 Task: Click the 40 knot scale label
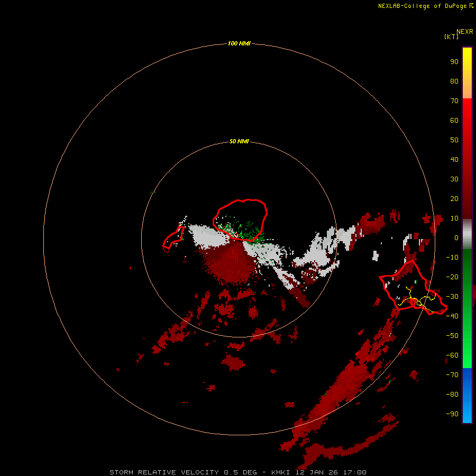point(454,159)
